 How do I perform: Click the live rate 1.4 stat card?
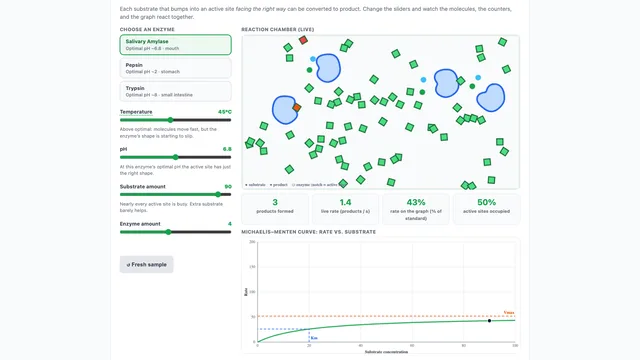pyautogui.click(x=345, y=209)
